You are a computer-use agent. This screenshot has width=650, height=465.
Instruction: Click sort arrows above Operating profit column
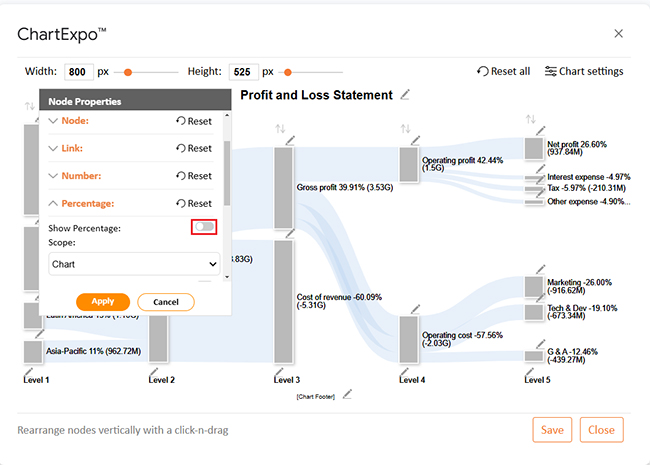click(x=405, y=129)
